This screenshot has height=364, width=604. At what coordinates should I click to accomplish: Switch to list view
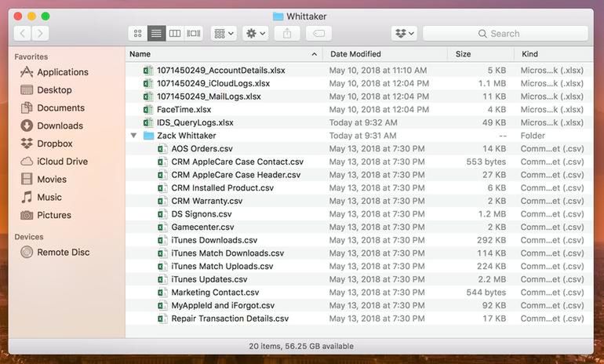pyautogui.click(x=156, y=34)
